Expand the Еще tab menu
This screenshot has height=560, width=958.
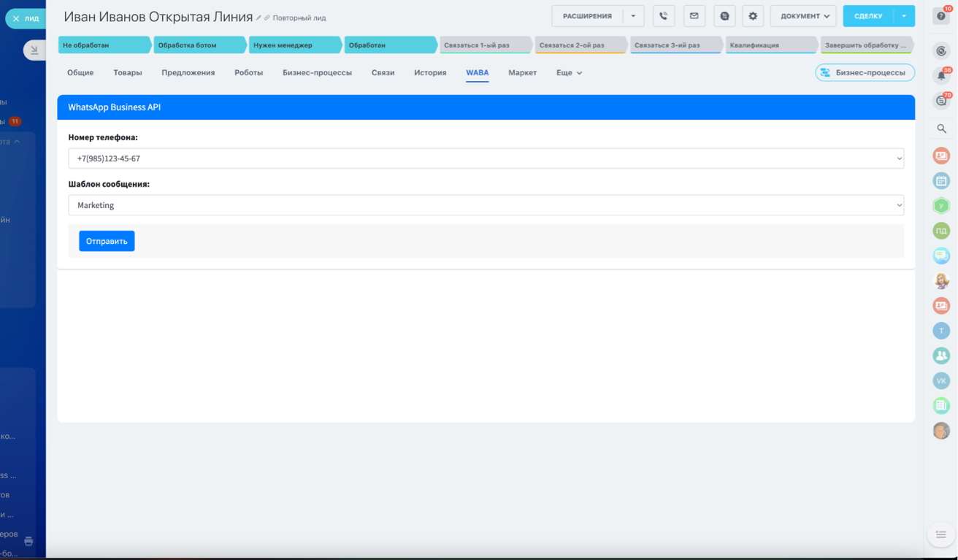tap(569, 73)
